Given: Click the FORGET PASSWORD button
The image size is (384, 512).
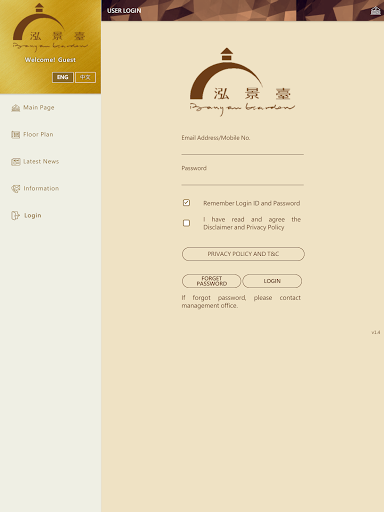Looking at the screenshot, I should click(x=211, y=281).
